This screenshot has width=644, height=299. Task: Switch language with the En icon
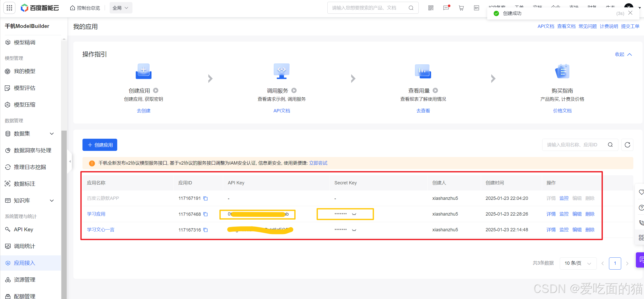pyautogui.click(x=477, y=8)
